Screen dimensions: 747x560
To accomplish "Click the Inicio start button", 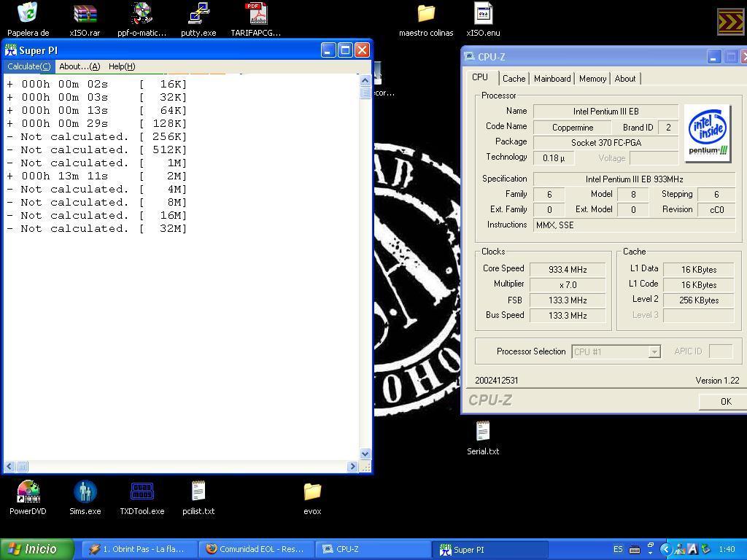I will point(37,549).
